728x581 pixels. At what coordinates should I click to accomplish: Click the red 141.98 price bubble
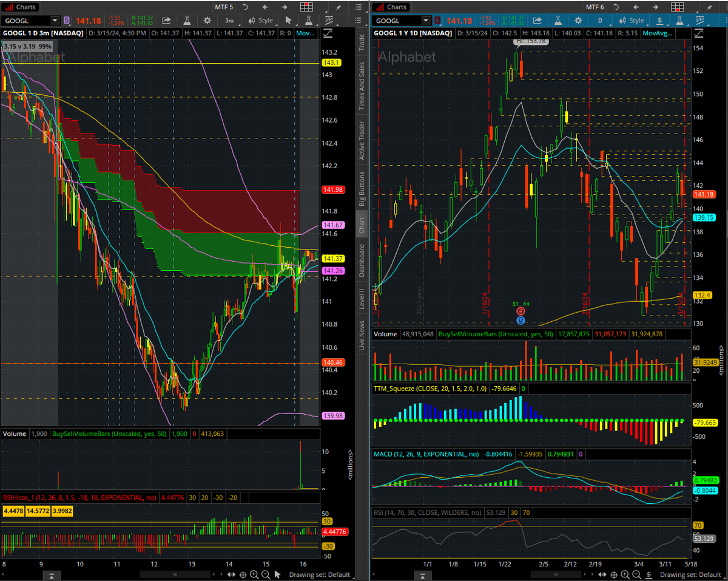tap(333, 189)
